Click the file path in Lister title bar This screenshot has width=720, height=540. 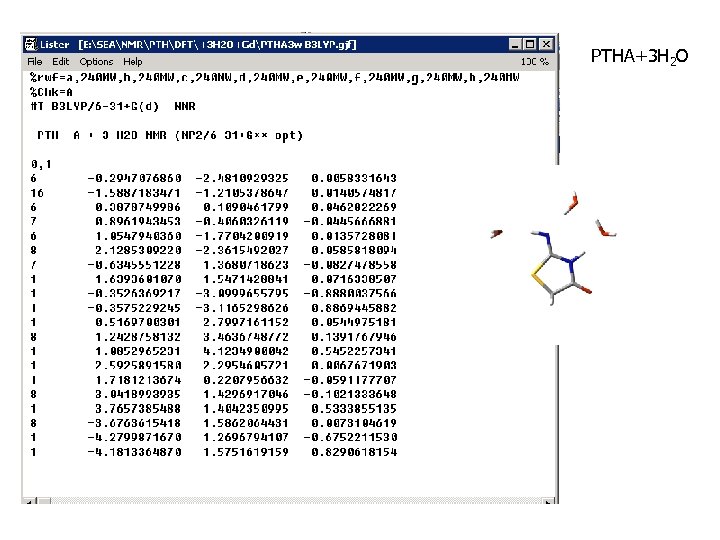coord(217,45)
